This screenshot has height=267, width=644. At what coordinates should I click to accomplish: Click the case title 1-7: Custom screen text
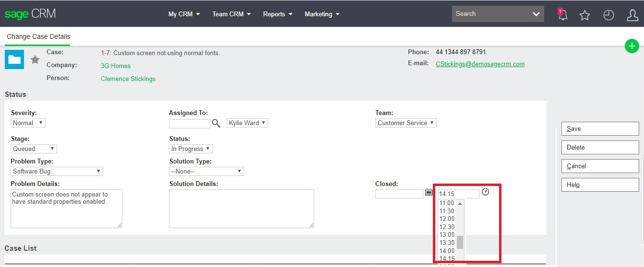coord(160,53)
